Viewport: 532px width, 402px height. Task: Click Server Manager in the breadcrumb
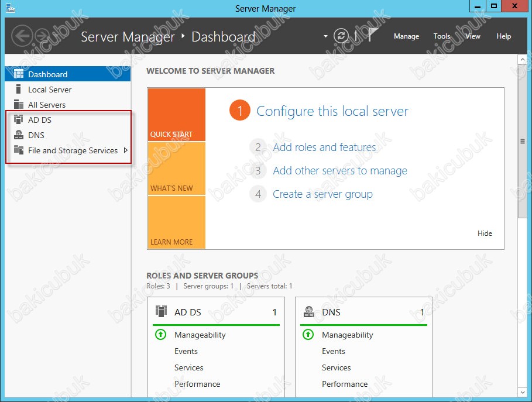tap(128, 37)
